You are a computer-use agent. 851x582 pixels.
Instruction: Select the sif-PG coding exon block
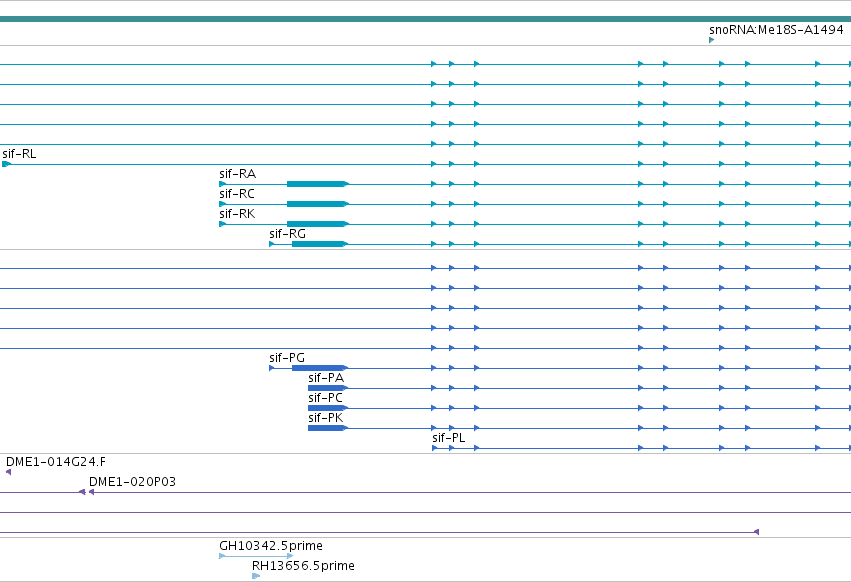point(319,368)
